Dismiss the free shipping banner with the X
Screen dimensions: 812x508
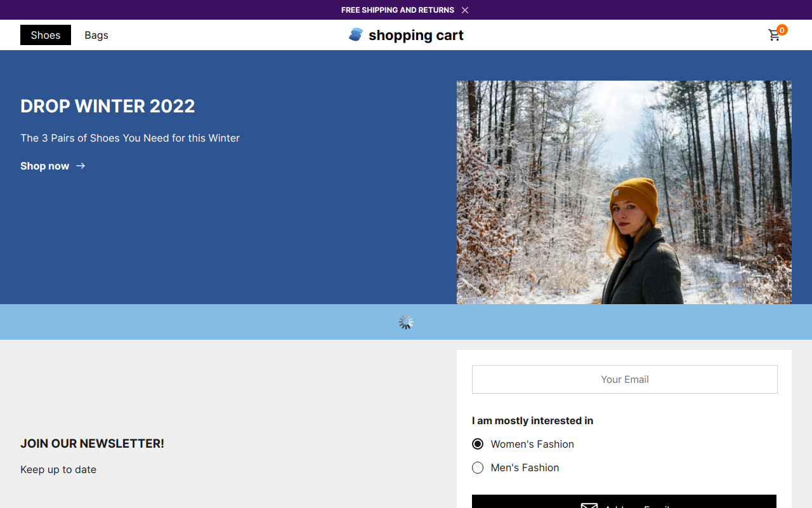coord(465,10)
